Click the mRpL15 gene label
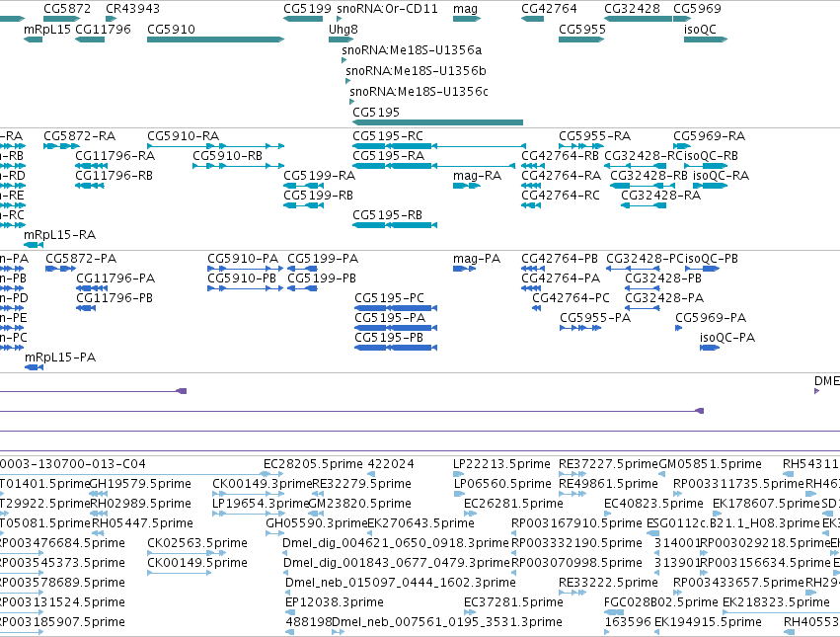Screen dimensions: 840x637 (x=47, y=30)
